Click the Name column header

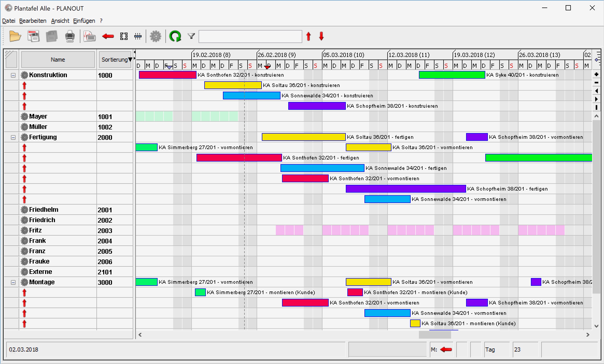point(58,60)
